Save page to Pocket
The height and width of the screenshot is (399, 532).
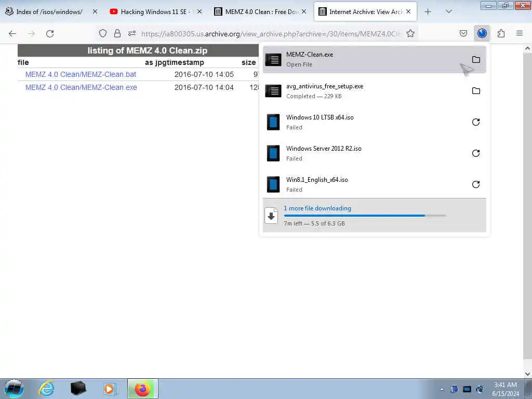point(463,33)
